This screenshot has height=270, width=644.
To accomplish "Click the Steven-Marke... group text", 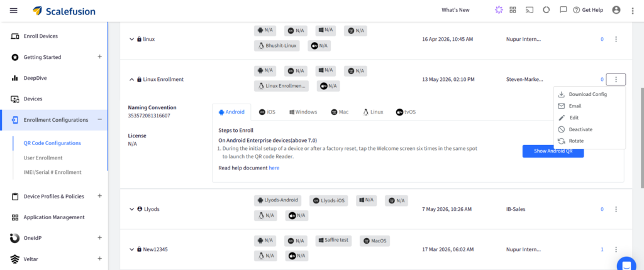I will [525, 80].
